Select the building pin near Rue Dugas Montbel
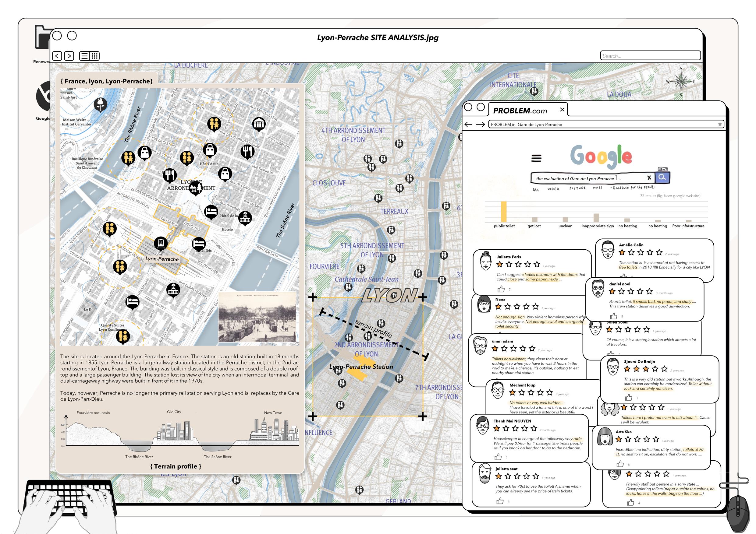 (x=173, y=290)
